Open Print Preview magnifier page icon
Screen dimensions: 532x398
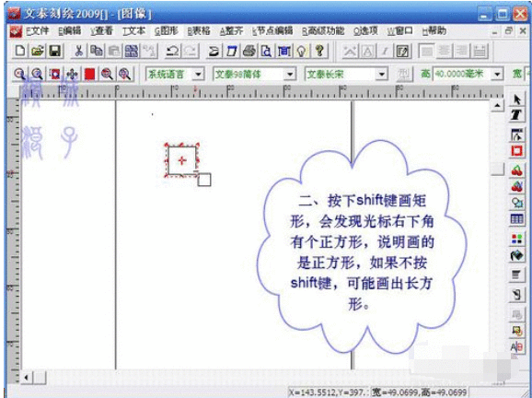point(267,51)
